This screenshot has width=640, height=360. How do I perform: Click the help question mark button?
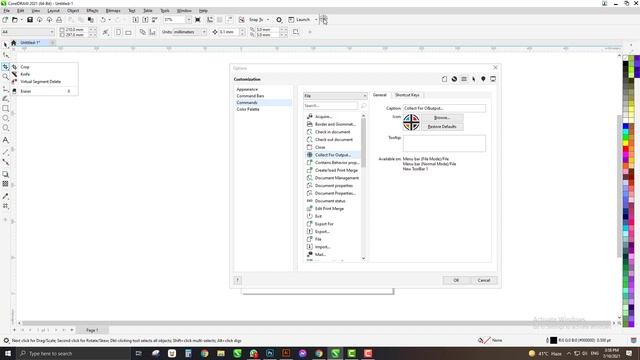click(238, 280)
